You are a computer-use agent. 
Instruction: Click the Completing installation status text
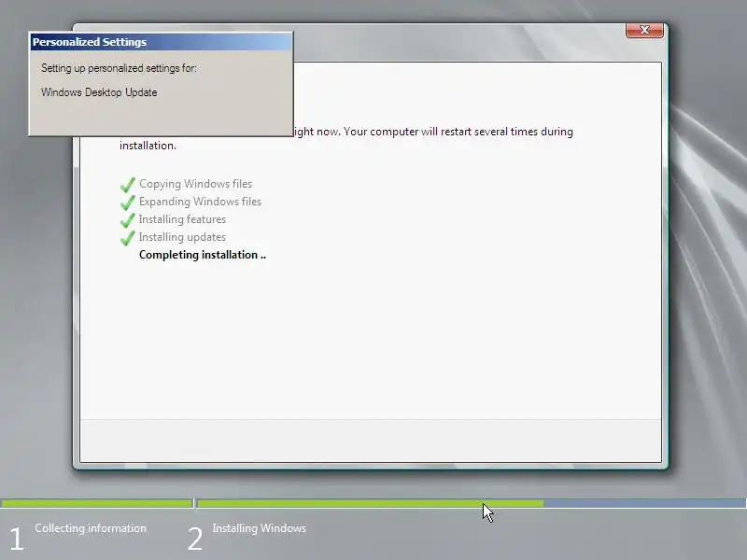[x=203, y=255]
